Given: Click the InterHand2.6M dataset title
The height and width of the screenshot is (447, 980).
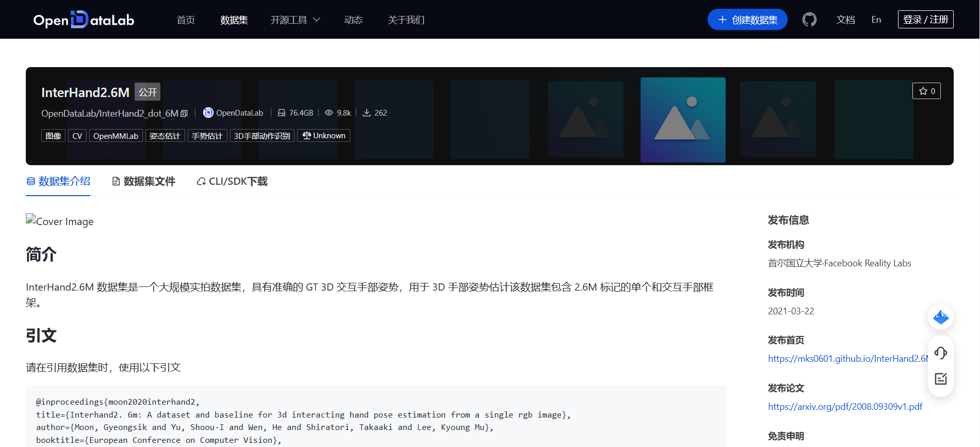Looking at the screenshot, I should (85, 92).
